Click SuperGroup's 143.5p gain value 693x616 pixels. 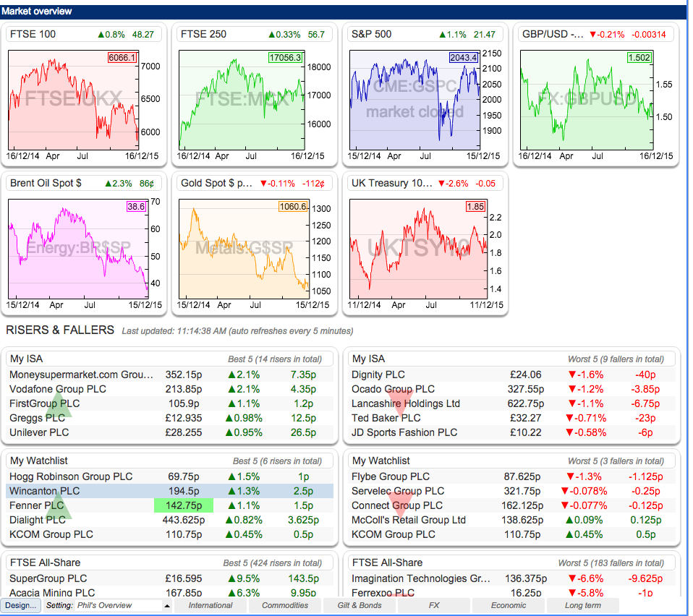tap(303, 578)
